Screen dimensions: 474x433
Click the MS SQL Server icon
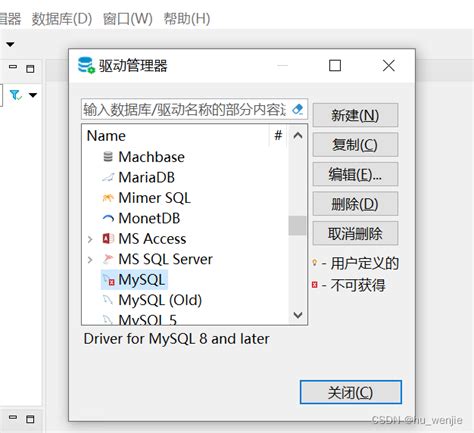pyautogui.click(x=108, y=259)
